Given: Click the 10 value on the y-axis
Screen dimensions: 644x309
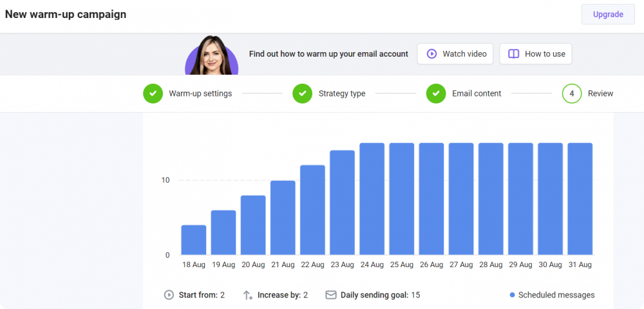Looking at the screenshot, I should [165, 180].
